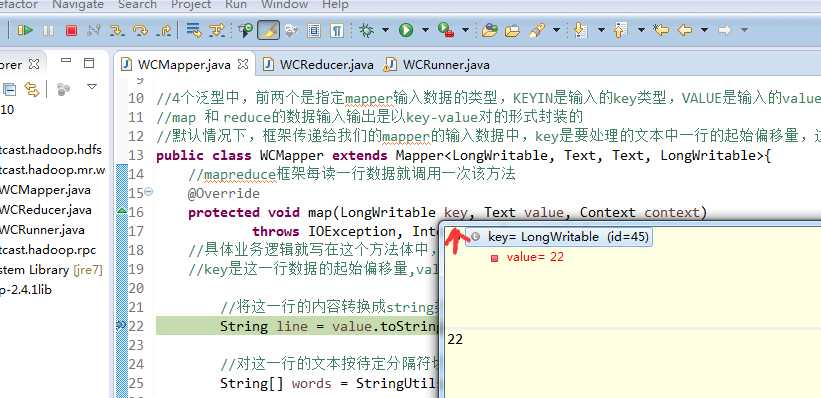The width and height of the screenshot is (821, 398).
Task: Click the Open Type folder icon
Action: pos(489,30)
